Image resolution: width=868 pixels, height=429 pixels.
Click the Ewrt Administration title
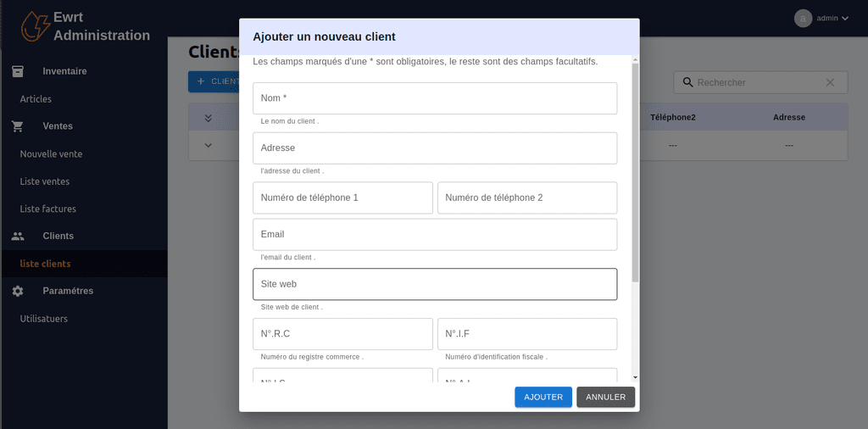click(x=102, y=26)
